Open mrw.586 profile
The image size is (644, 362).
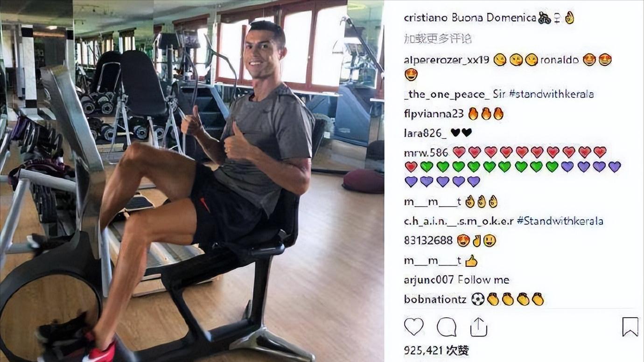[426, 153]
